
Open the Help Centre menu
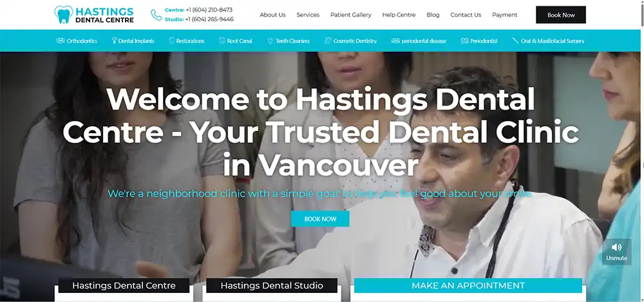click(399, 15)
